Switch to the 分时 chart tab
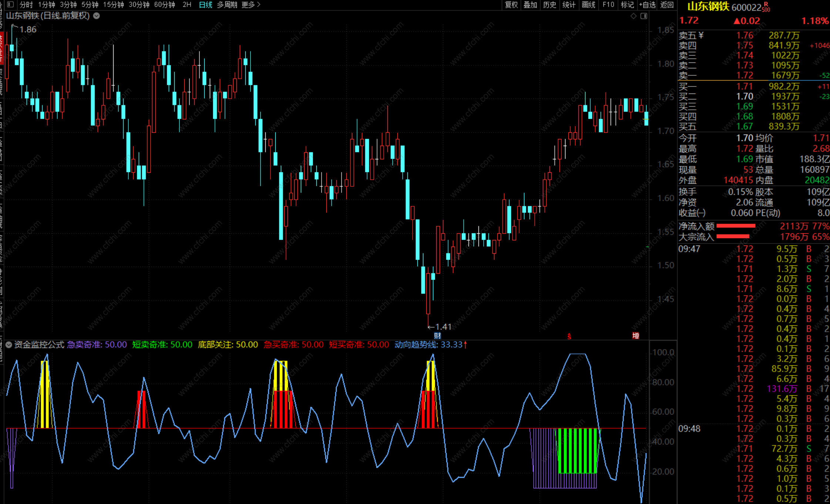 26,4
